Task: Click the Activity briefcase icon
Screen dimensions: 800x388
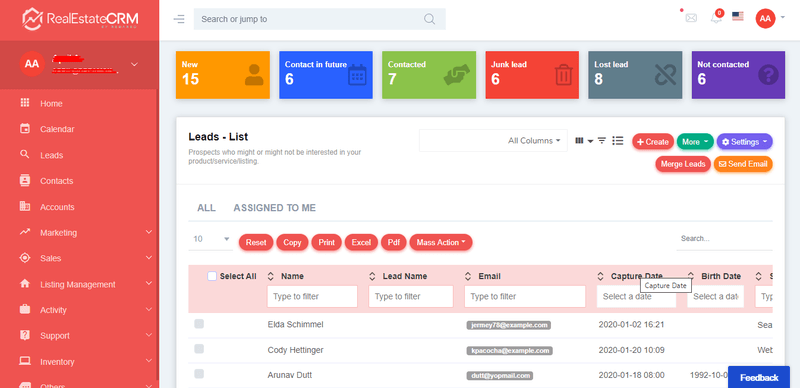Action: [24, 309]
